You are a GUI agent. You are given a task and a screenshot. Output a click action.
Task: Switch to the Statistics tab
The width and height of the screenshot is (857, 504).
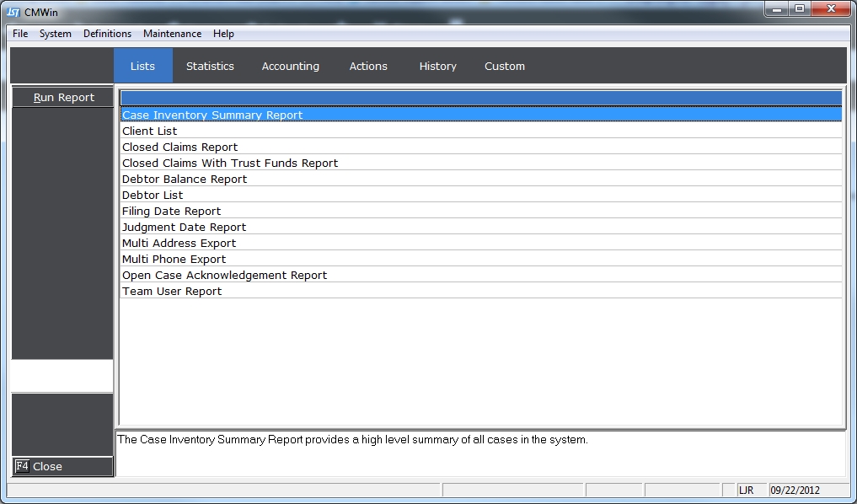click(210, 66)
